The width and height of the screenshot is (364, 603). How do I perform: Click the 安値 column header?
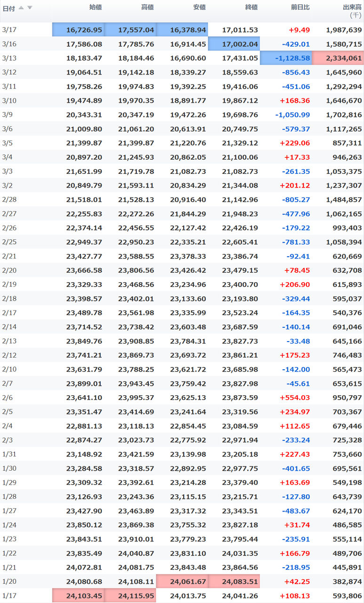(x=199, y=7)
